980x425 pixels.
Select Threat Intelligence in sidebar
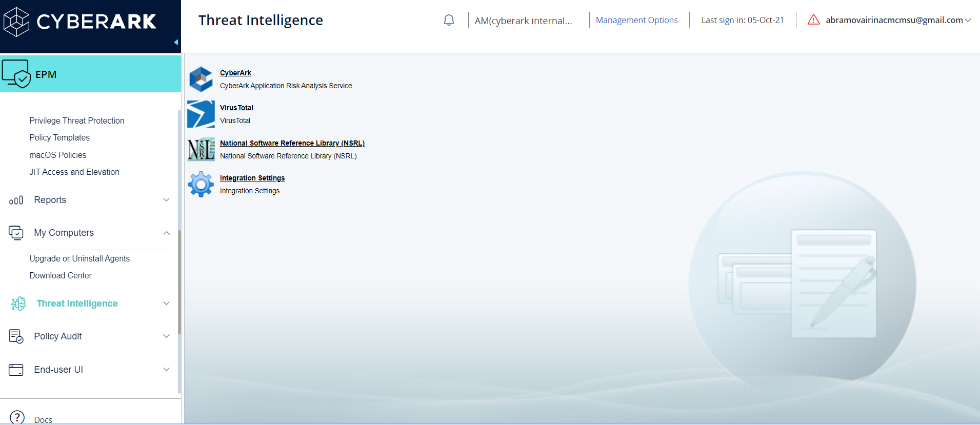(x=77, y=303)
